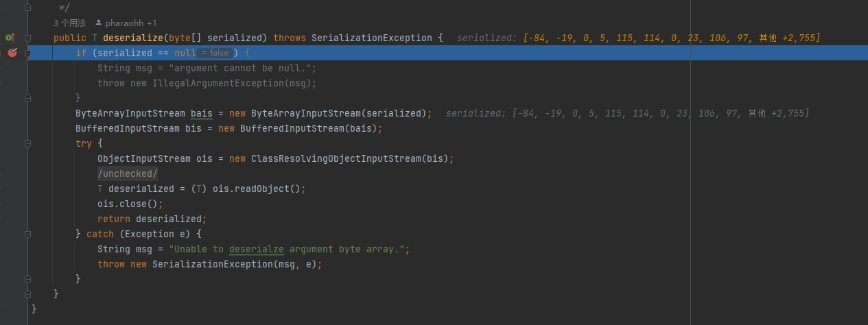Collapse the deserialize method with its fold arrow

(28, 38)
